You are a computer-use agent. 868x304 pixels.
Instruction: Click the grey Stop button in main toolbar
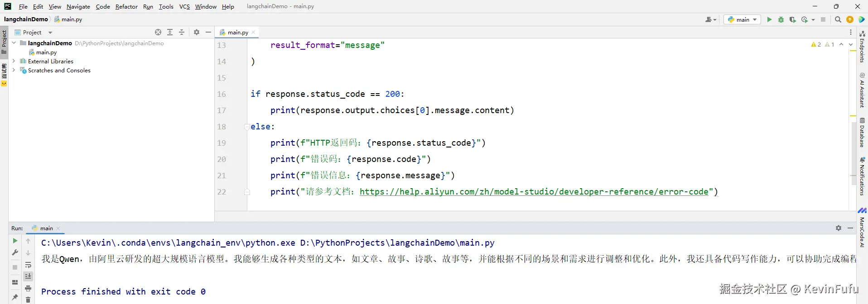[823, 19]
